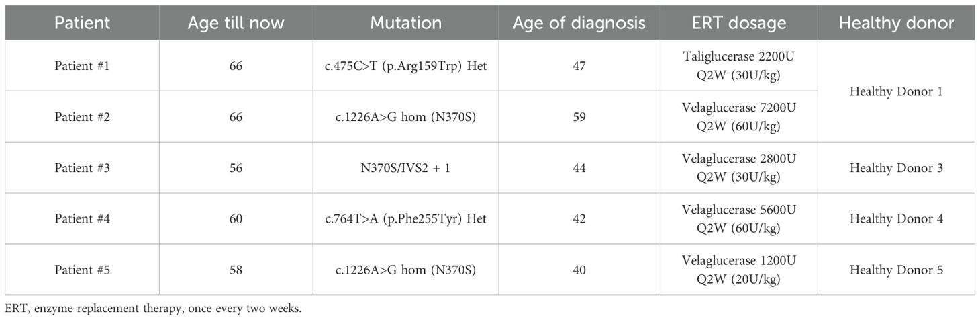Select the c.475C>T (p.Arg159Trp) Het mutation cell
Viewport: 980px width, 320px height.
point(405,66)
